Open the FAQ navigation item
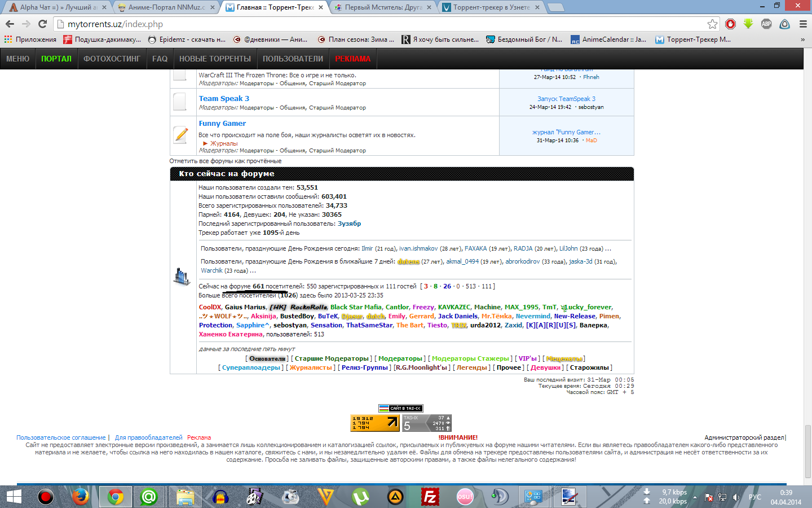Image resolution: width=812 pixels, height=508 pixels. click(x=160, y=59)
